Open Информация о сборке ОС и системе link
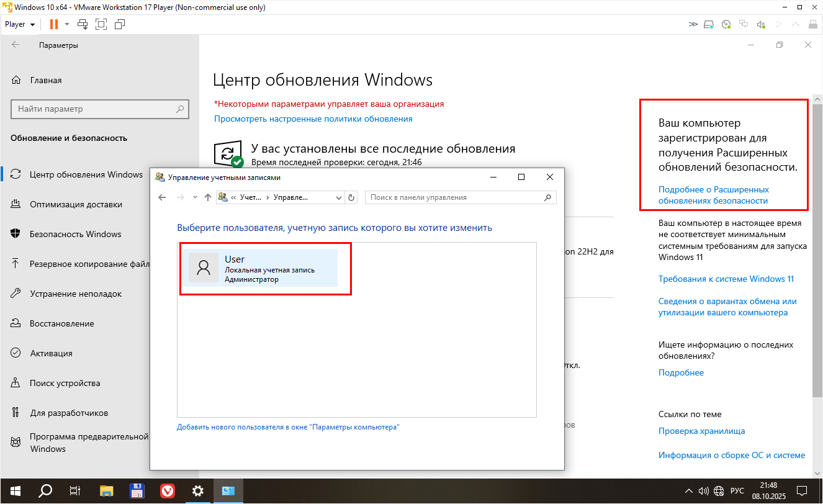The width and height of the screenshot is (823, 504). tap(732, 455)
